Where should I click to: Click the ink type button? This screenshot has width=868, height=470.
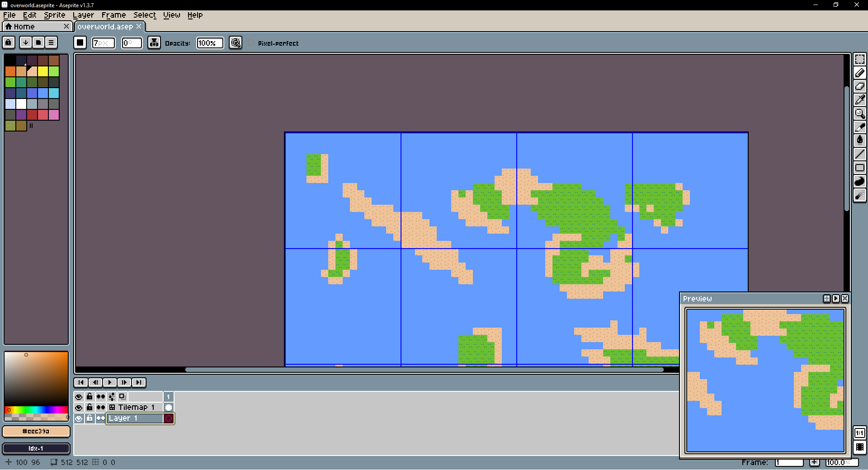coord(154,43)
